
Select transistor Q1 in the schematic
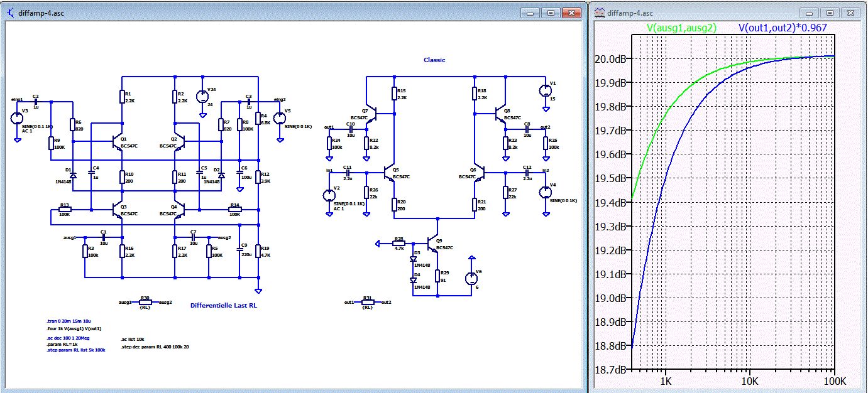coord(119,142)
